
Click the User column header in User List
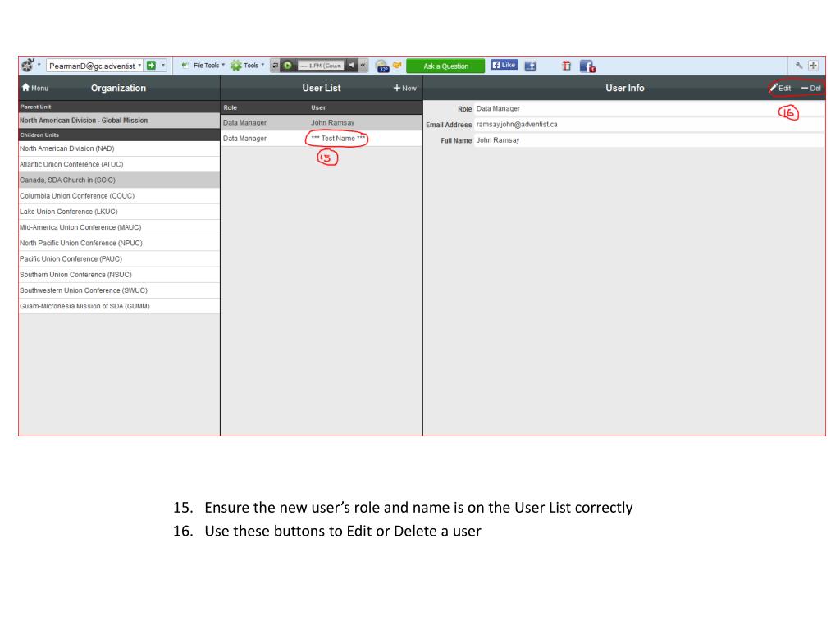pos(318,107)
